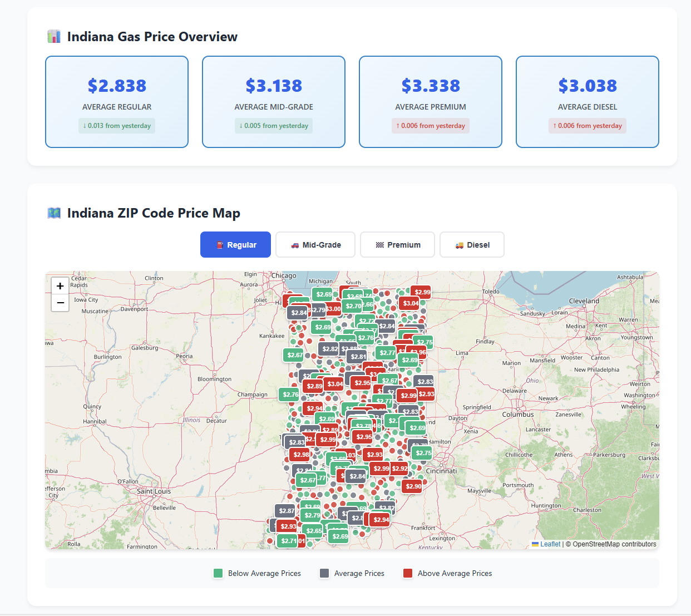
Task: Click the $3.138 average mid-grade price
Action: 274,86
